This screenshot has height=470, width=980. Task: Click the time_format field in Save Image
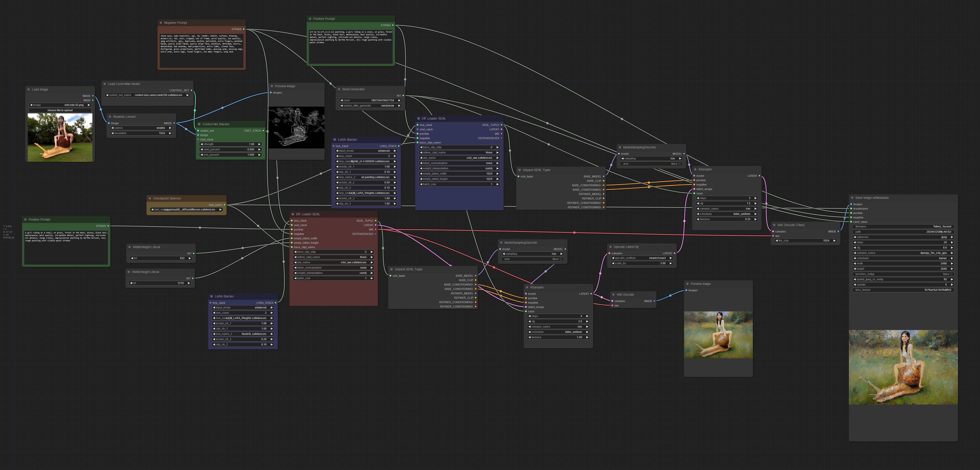click(x=903, y=290)
